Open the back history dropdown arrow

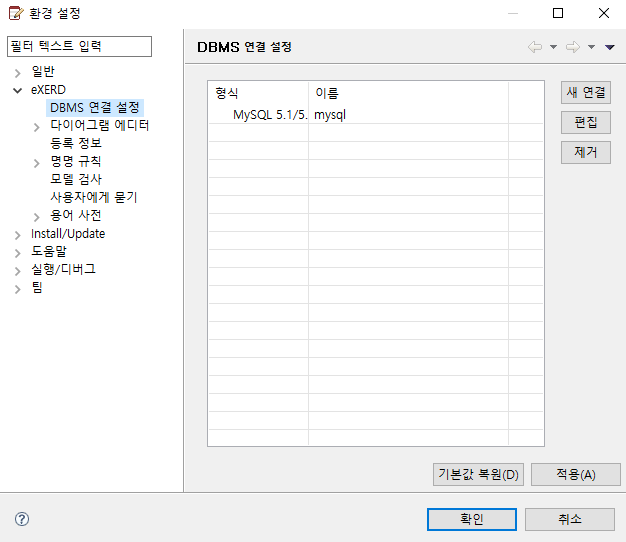click(x=553, y=47)
